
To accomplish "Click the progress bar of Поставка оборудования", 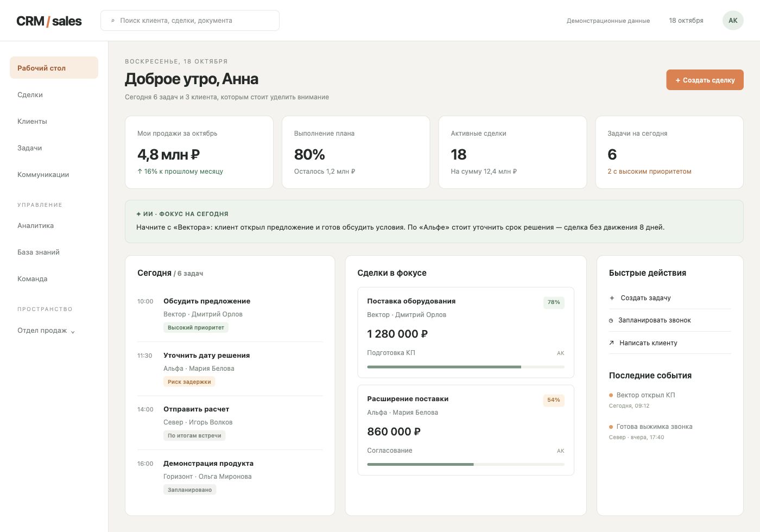I will pyautogui.click(x=466, y=367).
